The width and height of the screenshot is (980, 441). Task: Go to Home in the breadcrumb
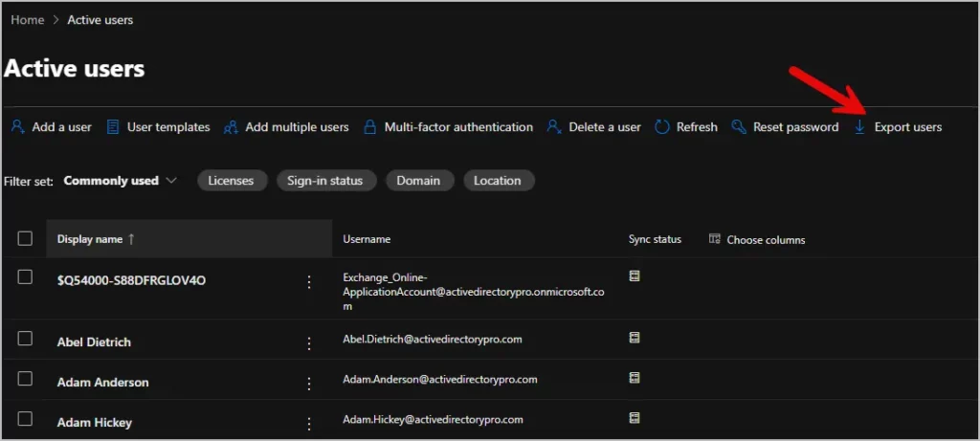pos(28,20)
